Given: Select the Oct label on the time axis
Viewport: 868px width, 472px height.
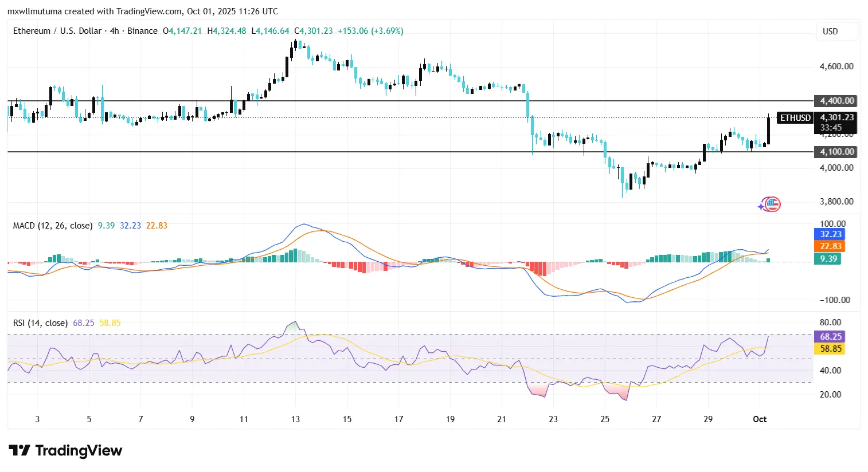Looking at the screenshot, I should pyautogui.click(x=760, y=419).
